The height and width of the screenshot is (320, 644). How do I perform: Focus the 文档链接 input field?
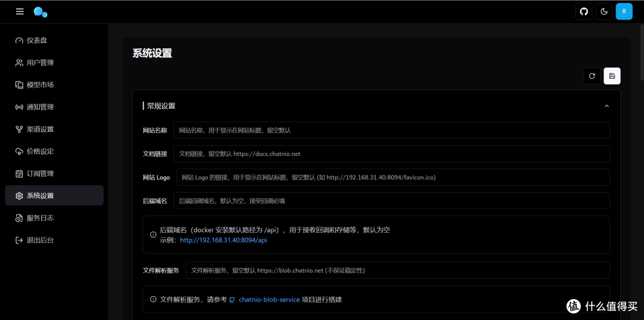coord(391,154)
